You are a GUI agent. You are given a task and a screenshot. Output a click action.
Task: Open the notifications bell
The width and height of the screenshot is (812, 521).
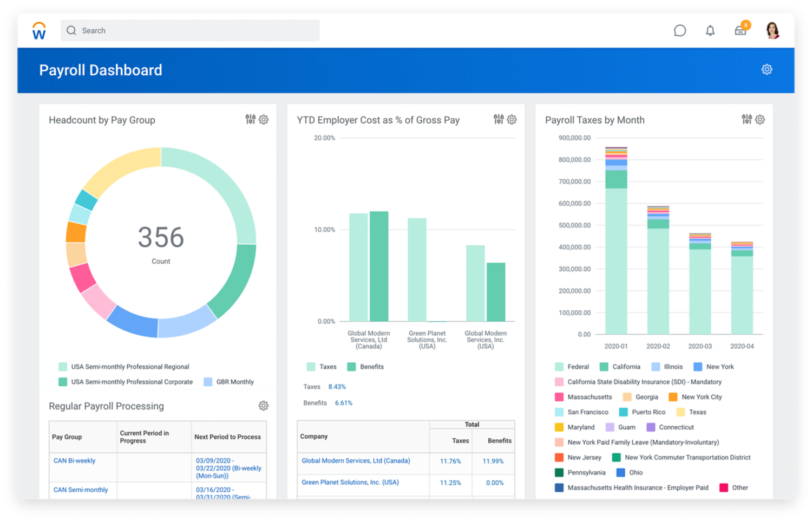click(x=710, y=31)
